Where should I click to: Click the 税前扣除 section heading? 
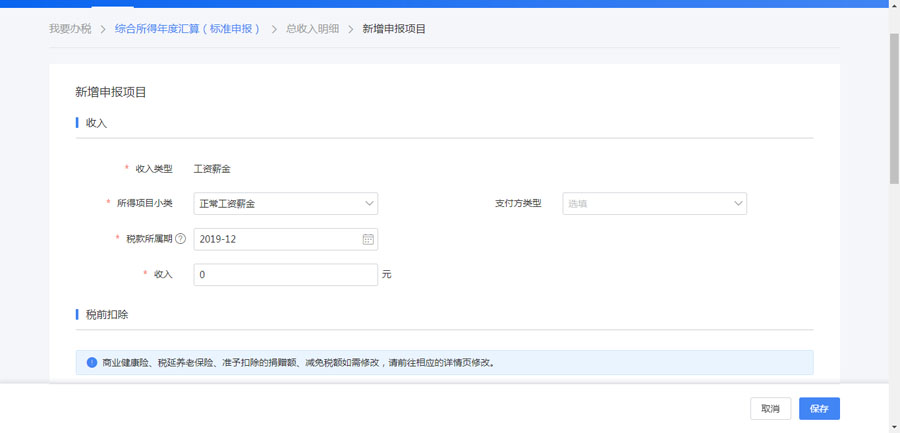point(106,314)
